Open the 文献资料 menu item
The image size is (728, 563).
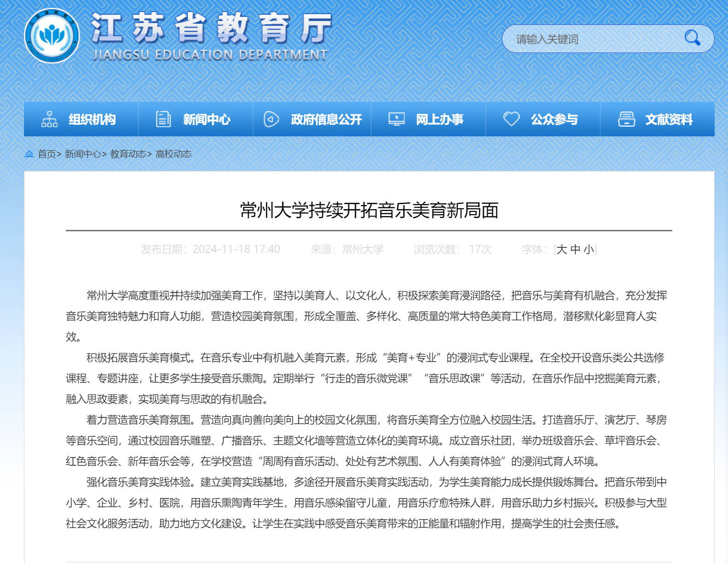click(x=669, y=120)
